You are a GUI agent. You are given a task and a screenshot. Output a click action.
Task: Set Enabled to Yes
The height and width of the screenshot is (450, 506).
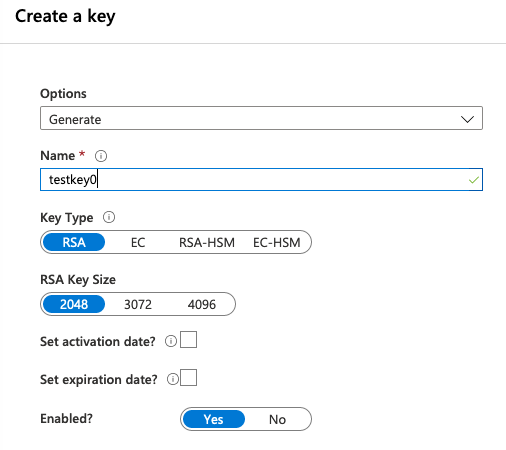214,419
